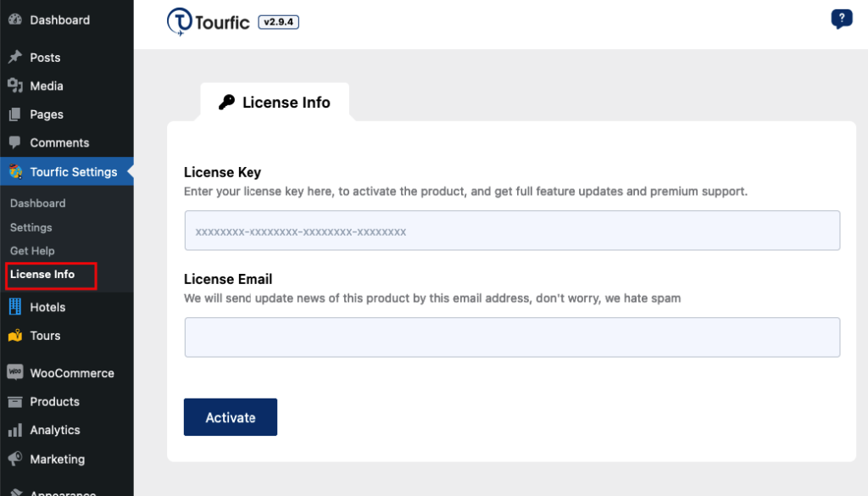Click the Marketing megaphone icon
868x496 pixels.
15,459
